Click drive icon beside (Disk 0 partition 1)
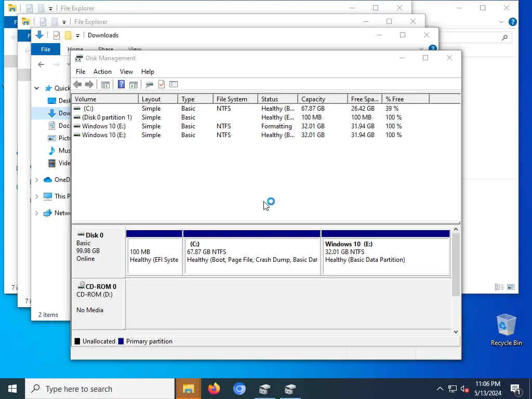532x399 pixels. [x=77, y=117]
